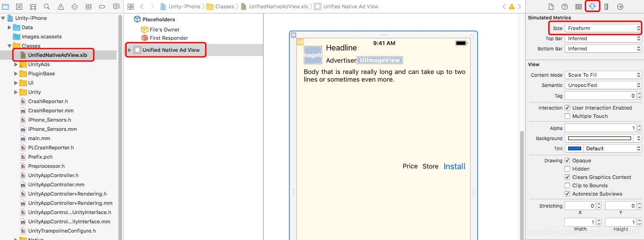644x240 pixels.
Task: Open the Project navigator folder icon
Action: pyautogui.click(x=5, y=6)
